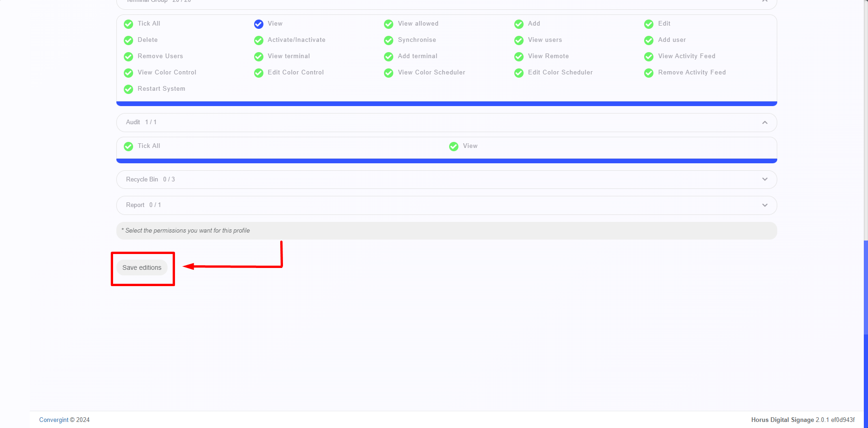The image size is (868, 428).
Task: Close the Terminal Group panel with the X
Action: click(765, 2)
